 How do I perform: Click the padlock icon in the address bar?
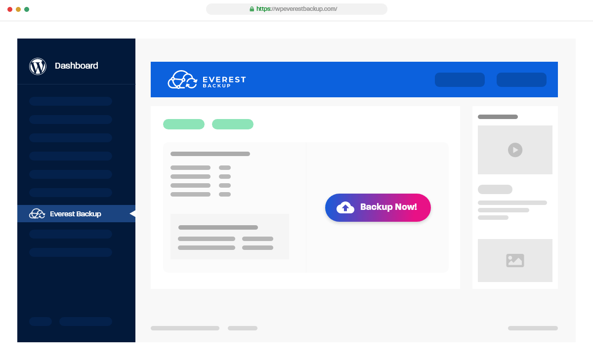[251, 8]
